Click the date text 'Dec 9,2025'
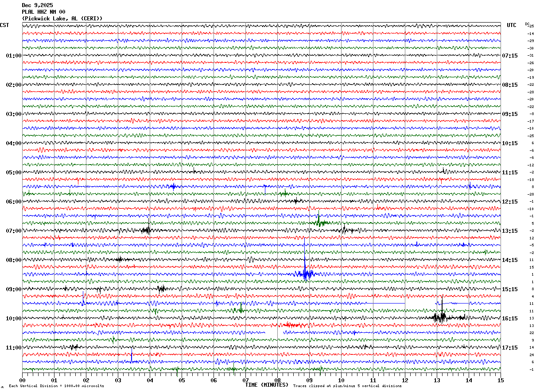This screenshot has width=536, height=392. (x=37, y=5)
